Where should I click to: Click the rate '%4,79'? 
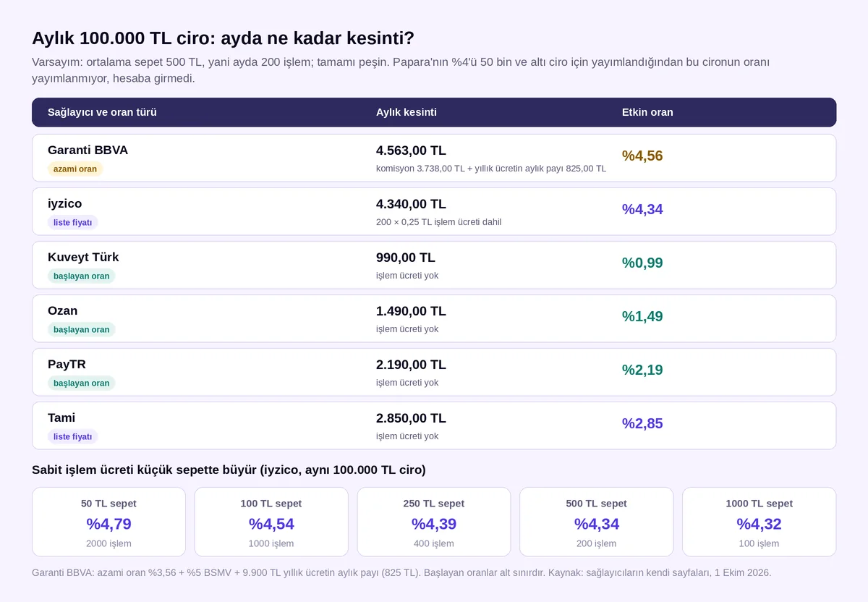(109, 524)
